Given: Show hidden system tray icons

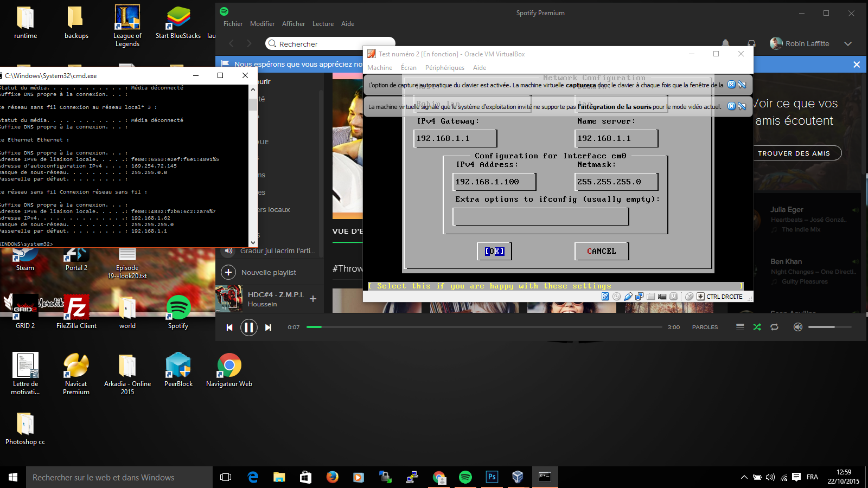Looking at the screenshot, I should click(x=744, y=477).
